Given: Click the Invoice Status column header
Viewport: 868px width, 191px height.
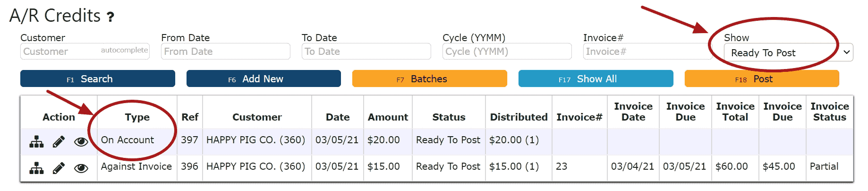Looking at the screenshot, I should 830,112.
